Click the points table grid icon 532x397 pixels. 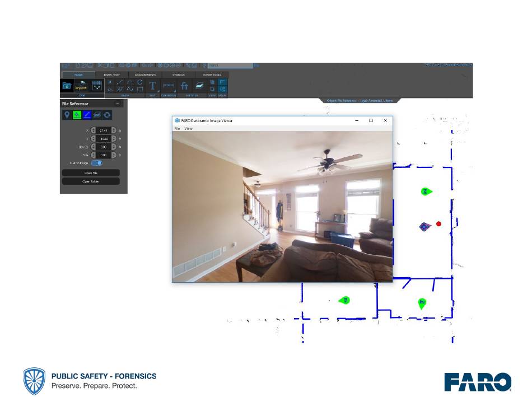pos(97,85)
